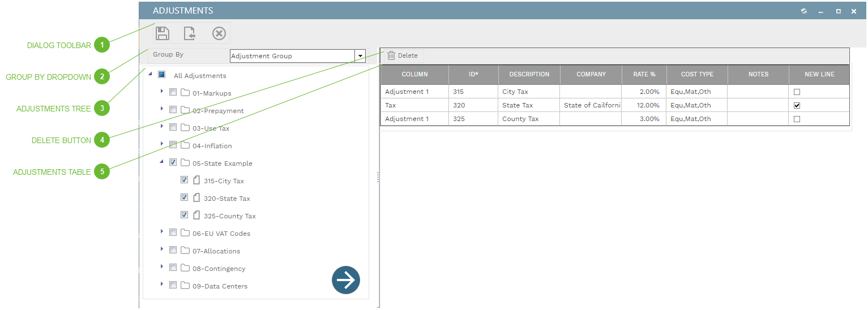
Task: Click the 01-Markups folder icon
Action: (x=185, y=93)
